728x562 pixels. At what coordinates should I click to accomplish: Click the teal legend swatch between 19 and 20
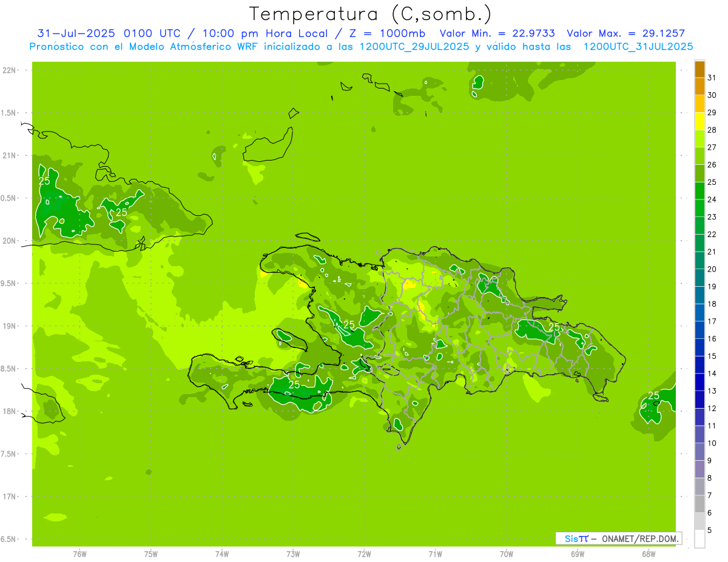tap(699, 278)
